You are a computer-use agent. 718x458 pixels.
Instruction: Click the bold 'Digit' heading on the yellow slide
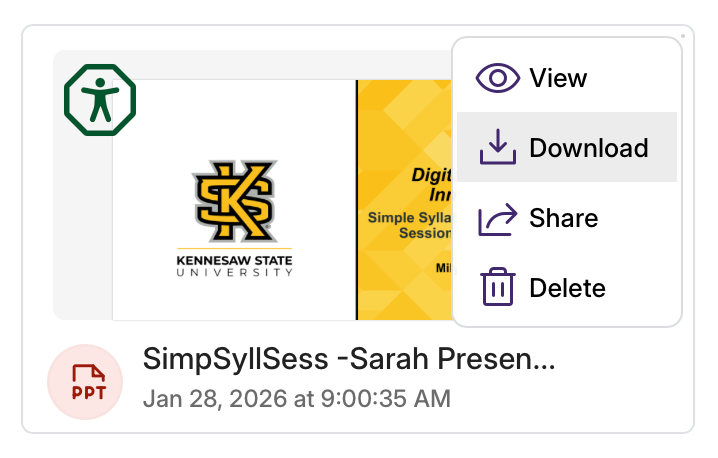[x=432, y=176]
